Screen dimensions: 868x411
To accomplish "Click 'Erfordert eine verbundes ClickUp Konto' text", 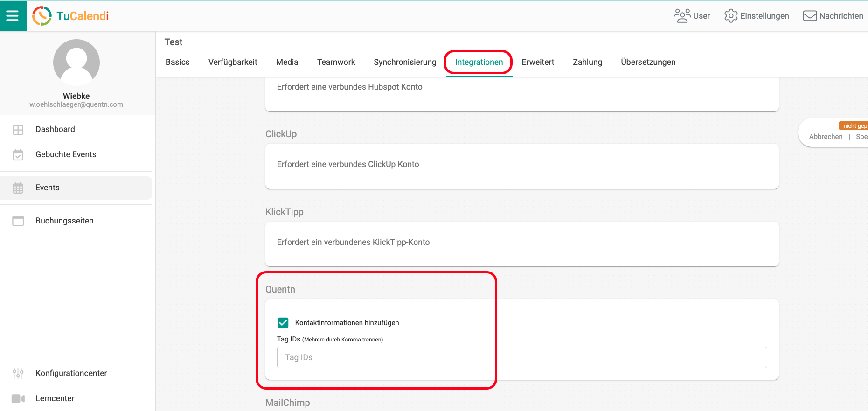I will click(348, 164).
